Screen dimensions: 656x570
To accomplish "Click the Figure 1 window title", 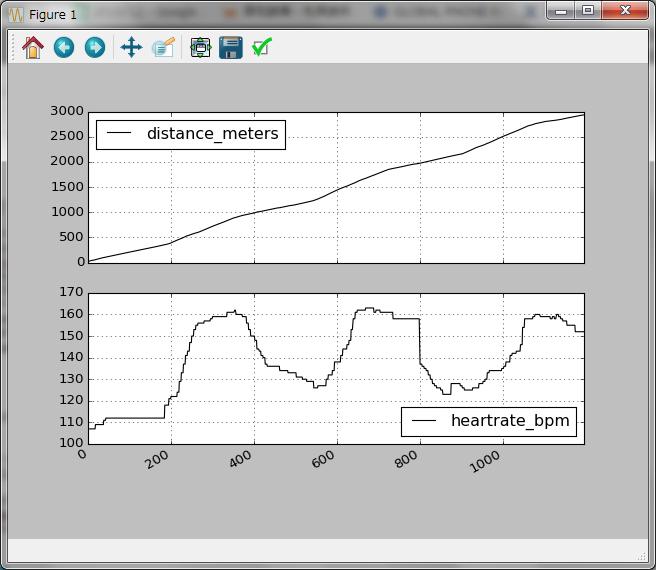I will [x=53, y=15].
